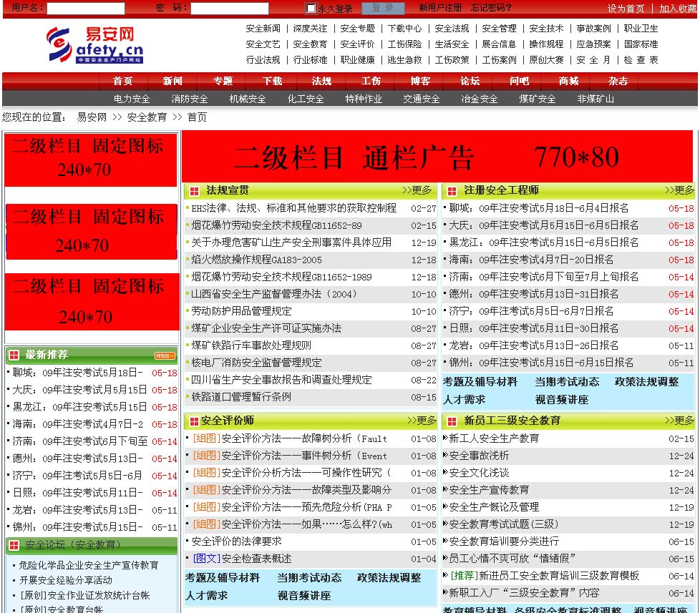Click the 770*80 通栏广告 banner

437,157
